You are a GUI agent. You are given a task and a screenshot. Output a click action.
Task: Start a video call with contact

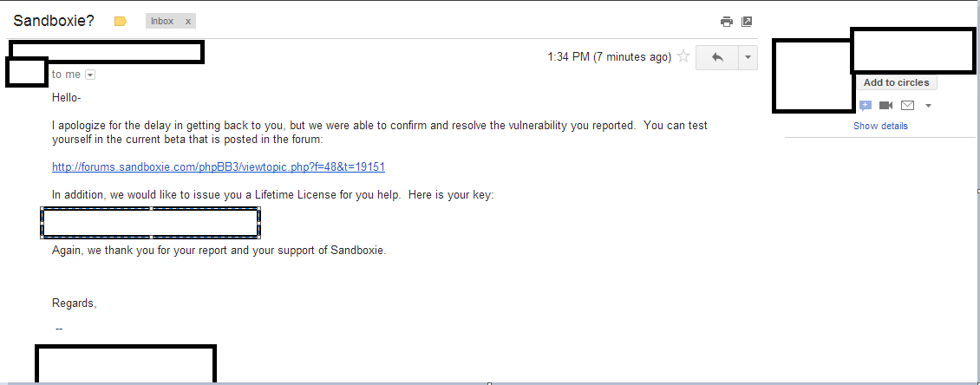[x=885, y=106]
